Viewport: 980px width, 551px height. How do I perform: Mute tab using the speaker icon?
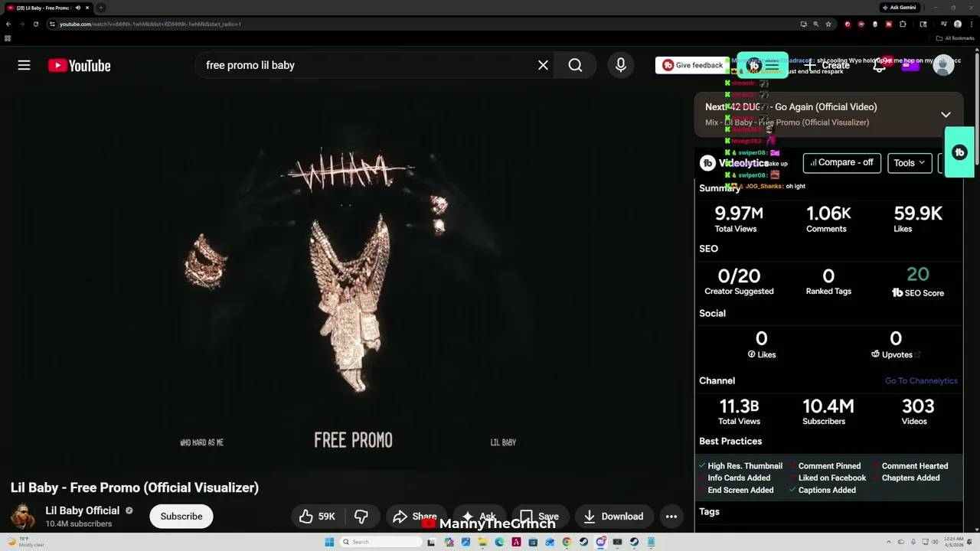point(77,8)
